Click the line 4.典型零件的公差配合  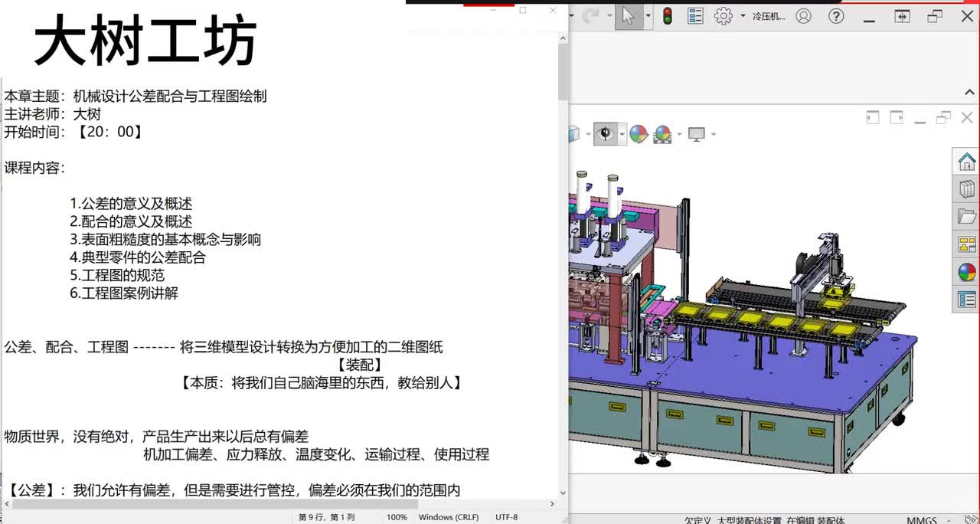(138, 257)
